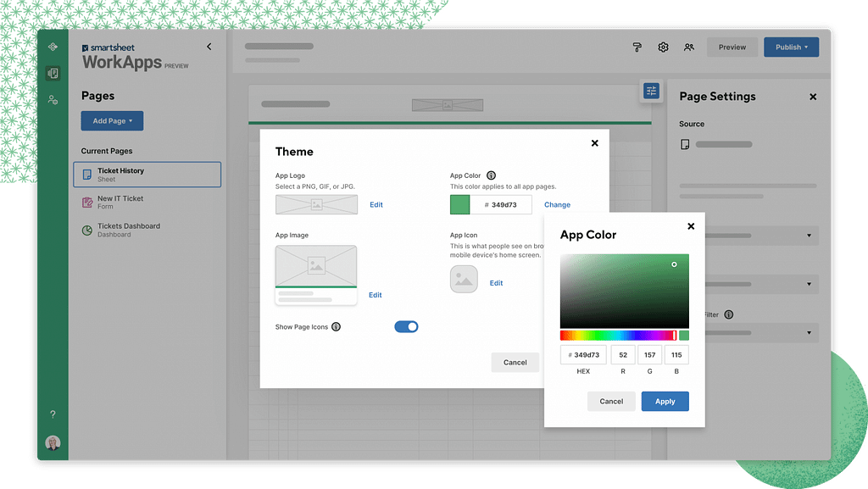868x489 pixels.
Task: Click Edit next to App Logo
Action: (376, 205)
